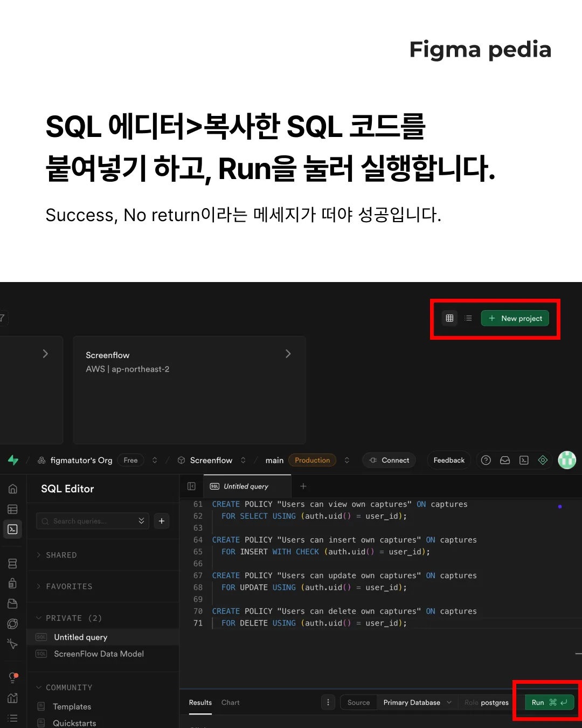Click the Source label in results bar

click(x=358, y=703)
